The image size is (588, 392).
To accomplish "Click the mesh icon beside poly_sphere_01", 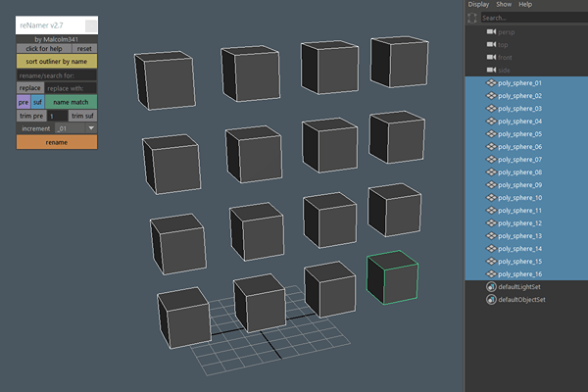I will pyautogui.click(x=492, y=83).
